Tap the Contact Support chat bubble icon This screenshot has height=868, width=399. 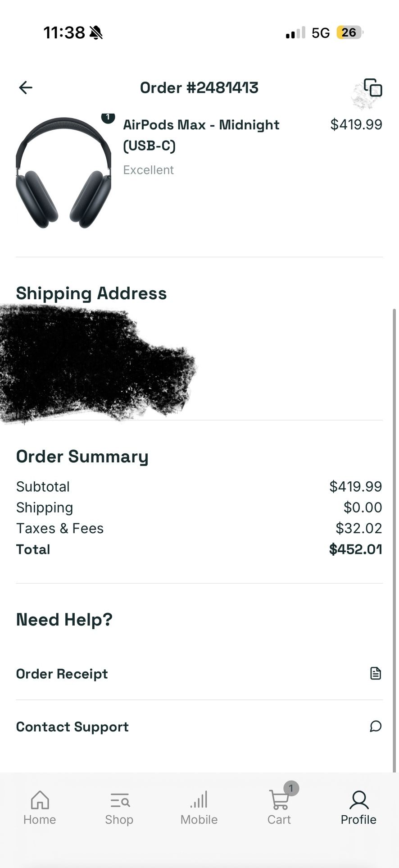[x=375, y=726]
